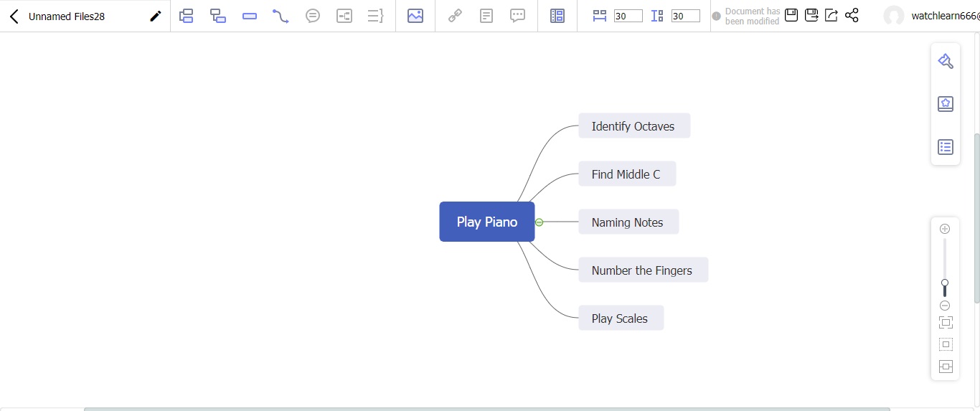The height and width of the screenshot is (411, 980).
Task: Open the format painter style panel
Action: pos(945,62)
